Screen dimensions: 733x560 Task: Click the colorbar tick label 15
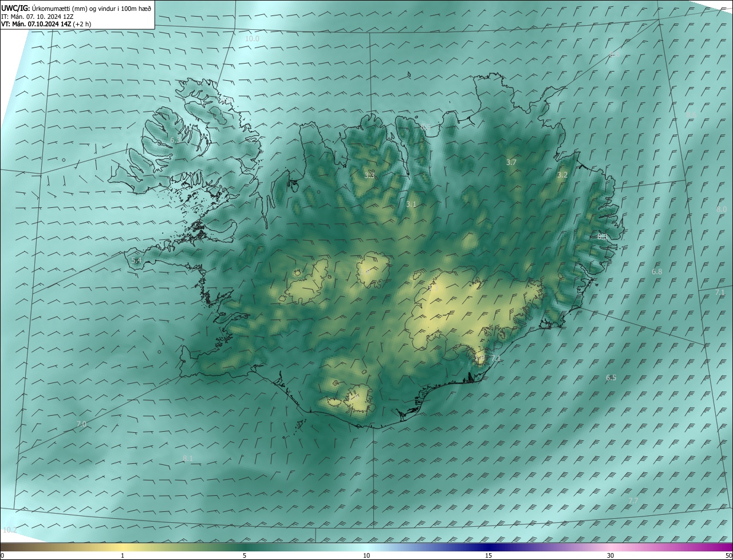[x=488, y=556]
